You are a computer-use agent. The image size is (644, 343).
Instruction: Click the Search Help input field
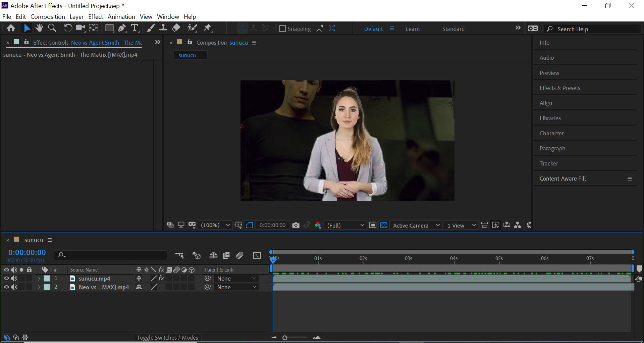592,29
